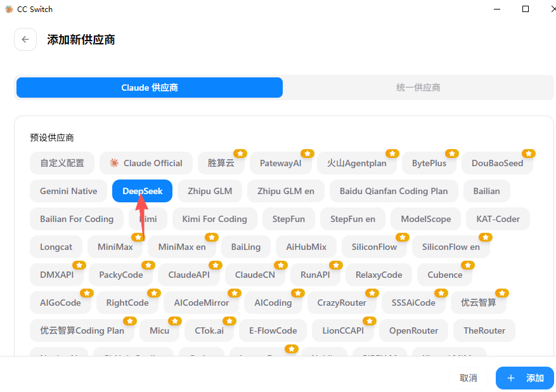
Task: Choose MiniMax en preset
Action: point(182,247)
